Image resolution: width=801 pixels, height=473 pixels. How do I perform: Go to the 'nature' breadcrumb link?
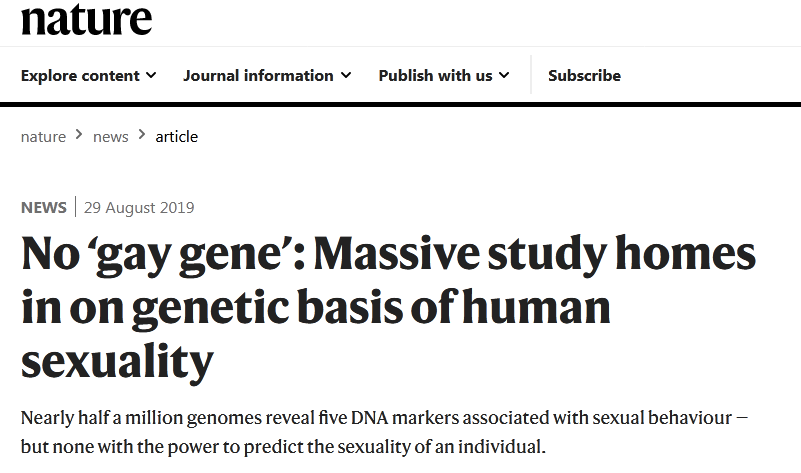click(43, 136)
